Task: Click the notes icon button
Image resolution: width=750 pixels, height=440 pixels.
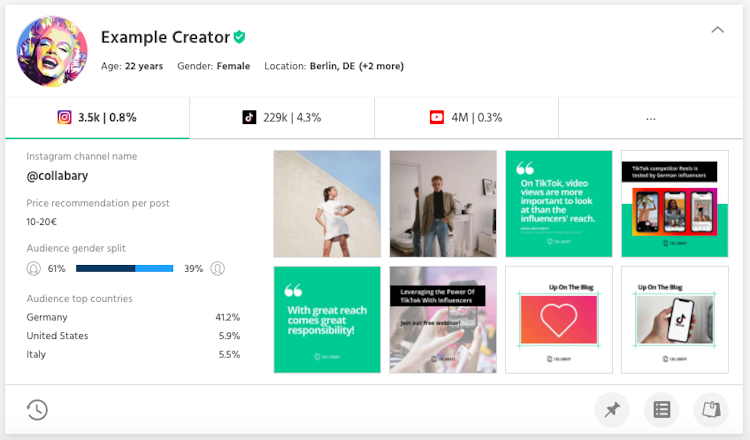Action: [710, 409]
